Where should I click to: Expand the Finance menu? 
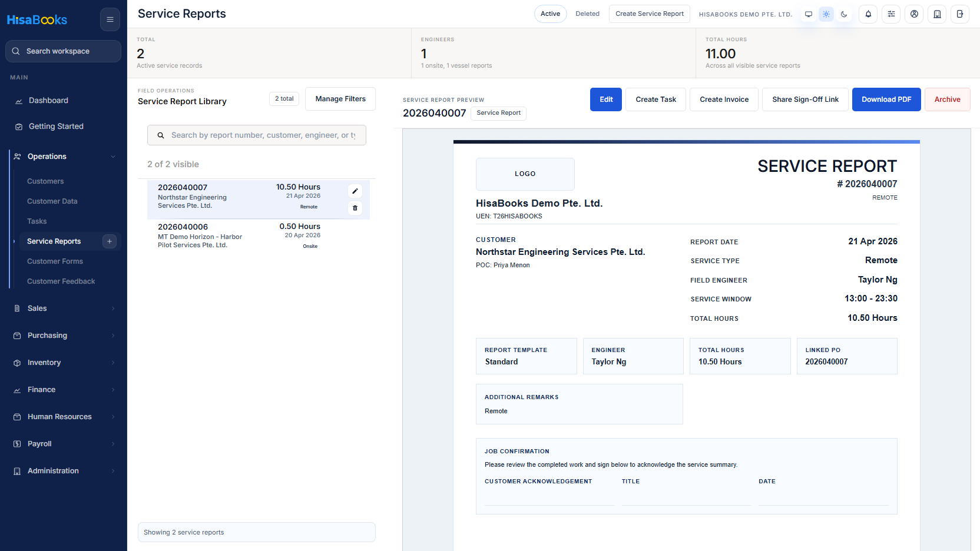click(x=113, y=390)
